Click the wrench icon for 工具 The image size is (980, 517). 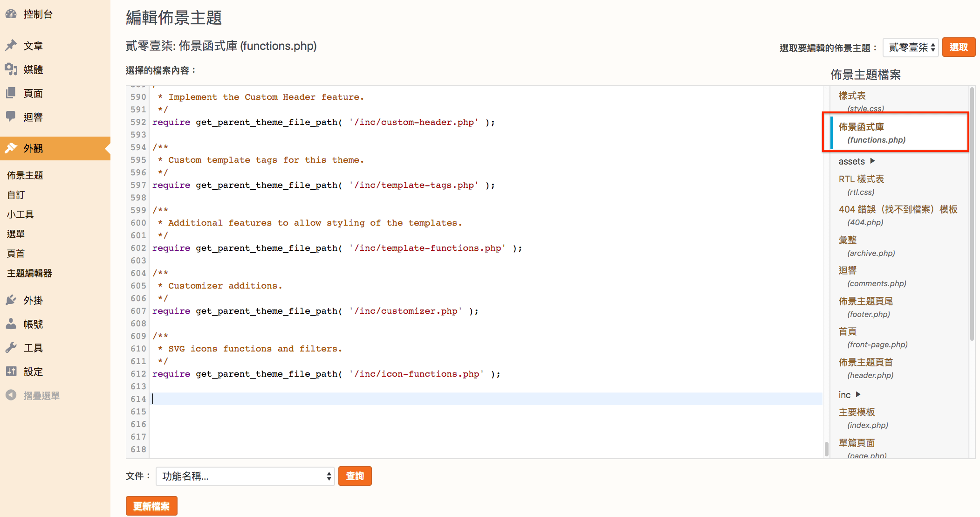tap(11, 348)
